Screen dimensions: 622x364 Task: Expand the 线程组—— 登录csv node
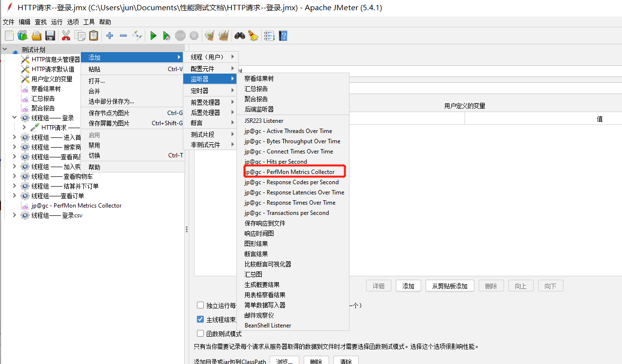pyautogui.click(x=15, y=215)
